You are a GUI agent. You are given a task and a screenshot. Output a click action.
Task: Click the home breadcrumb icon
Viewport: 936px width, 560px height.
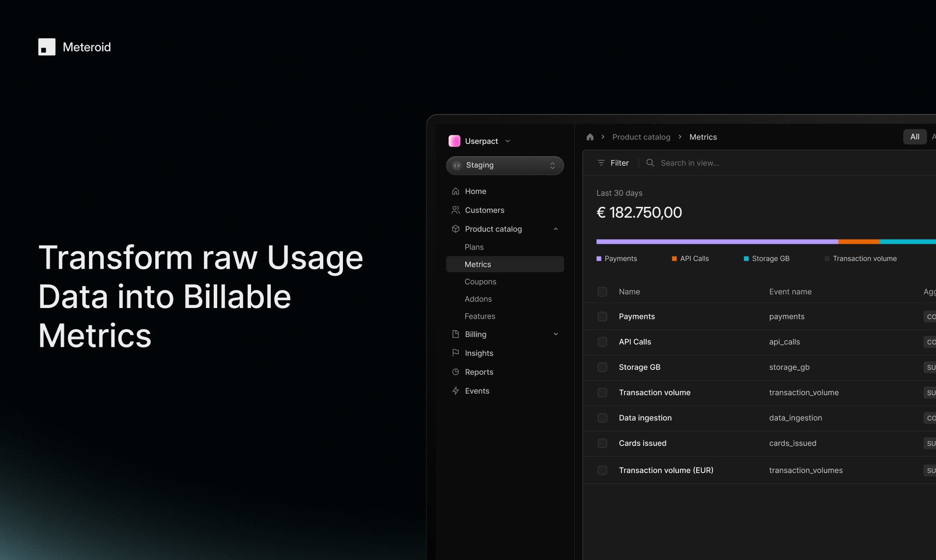point(590,137)
